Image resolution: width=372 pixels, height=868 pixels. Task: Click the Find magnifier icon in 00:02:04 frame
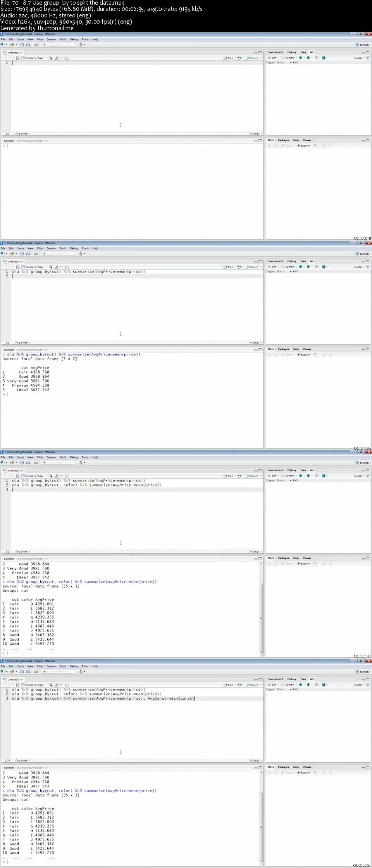tap(51, 685)
